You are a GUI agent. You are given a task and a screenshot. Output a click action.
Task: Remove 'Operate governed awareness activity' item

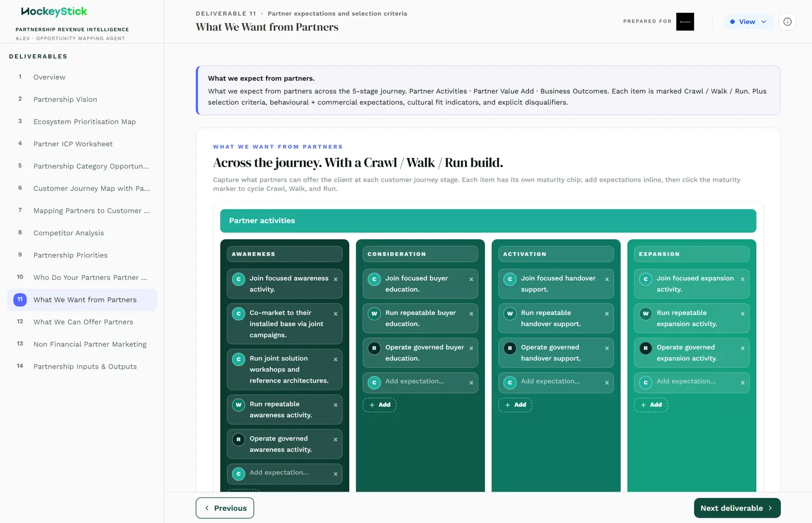tap(335, 439)
